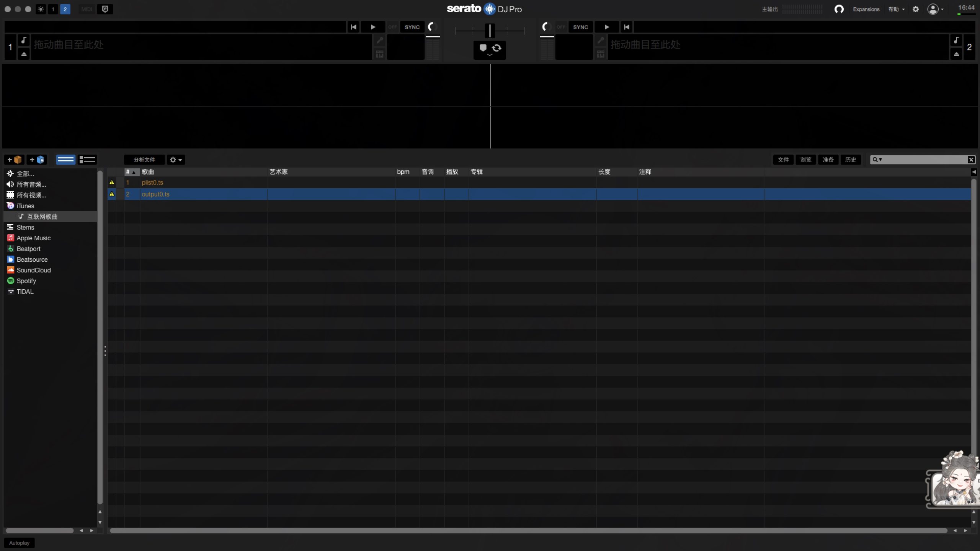Click the add crate icon

[14, 160]
